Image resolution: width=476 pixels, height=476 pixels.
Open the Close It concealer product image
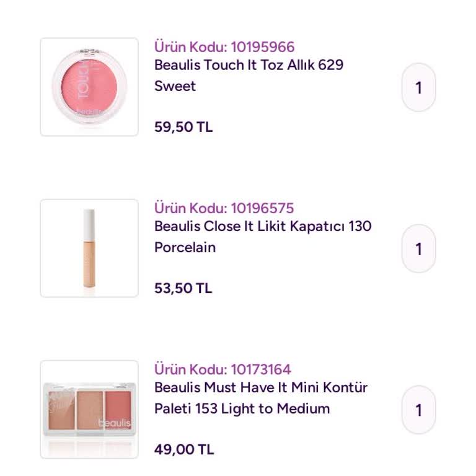(89, 248)
